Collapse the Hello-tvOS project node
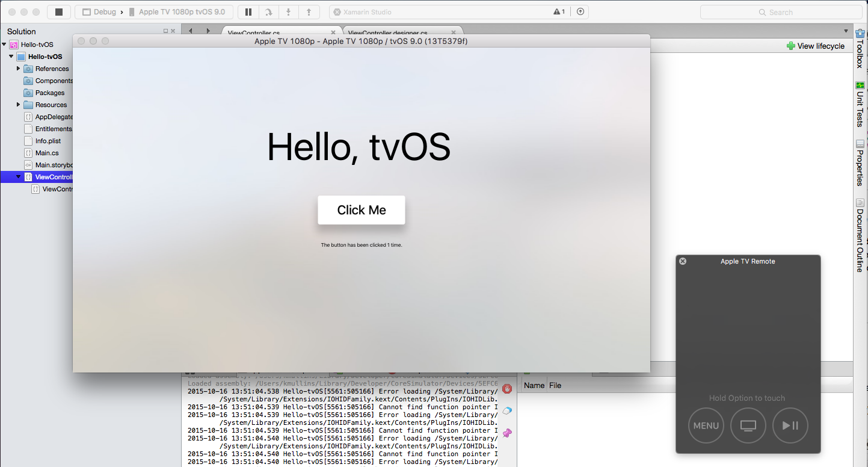The height and width of the screenshot is (467, 868). (11, 57)
